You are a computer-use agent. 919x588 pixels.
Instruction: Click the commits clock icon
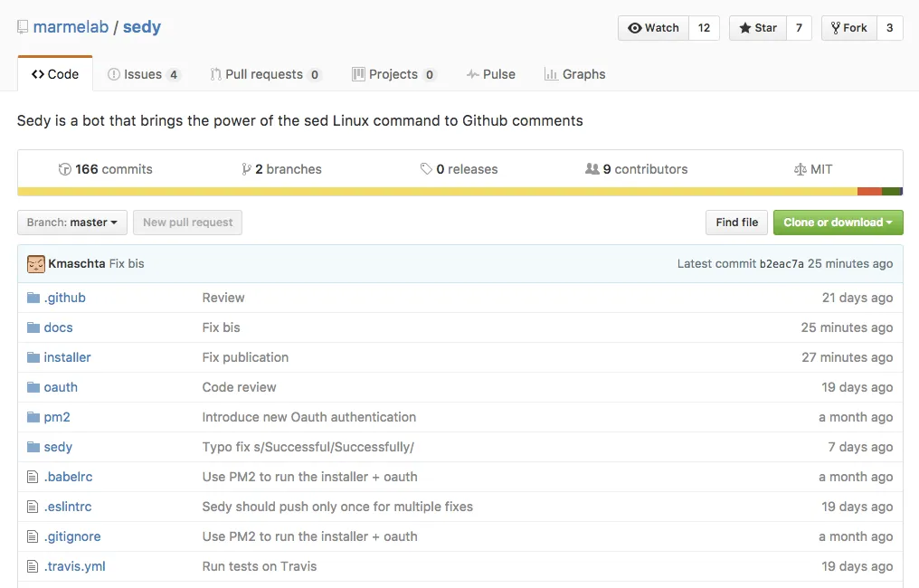[x=64, y=169]
